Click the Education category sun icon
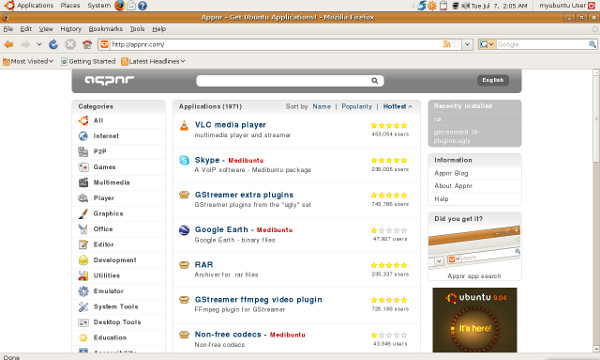Image resolution: width=600 pixels, height=360 pixels. pos(83,337)
